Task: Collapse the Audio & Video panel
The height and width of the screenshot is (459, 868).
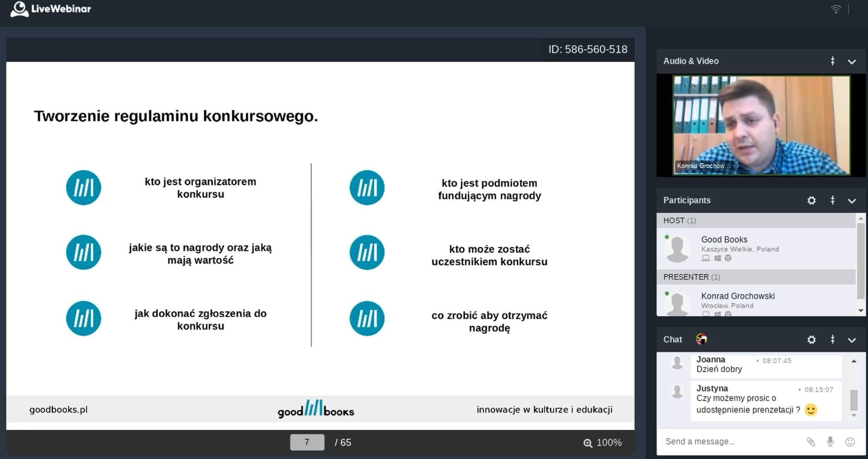Action: [x=852, y=62]
